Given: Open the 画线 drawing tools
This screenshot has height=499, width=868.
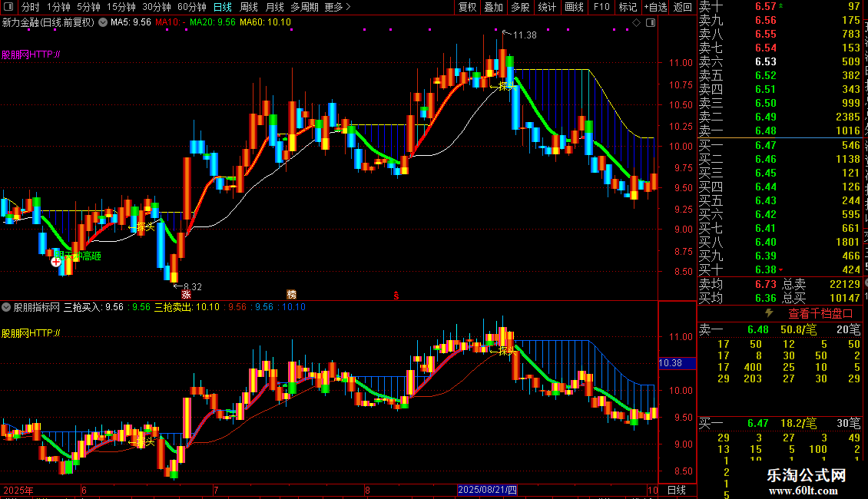Looking at the screenshot, I should (574, 7).
